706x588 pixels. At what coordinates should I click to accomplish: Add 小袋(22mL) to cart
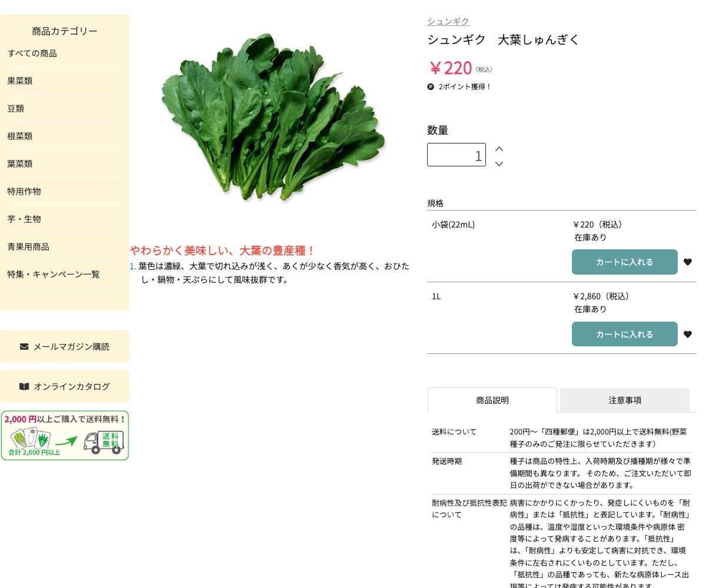pos(625,262)
